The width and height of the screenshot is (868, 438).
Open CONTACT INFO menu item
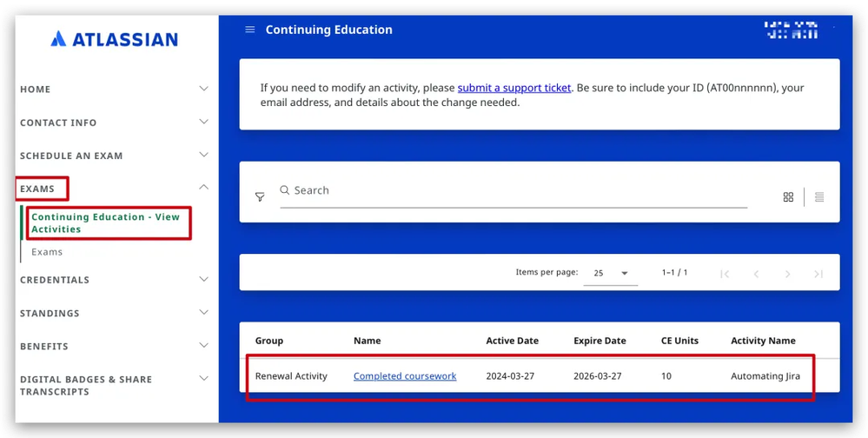(x=58, y=123)
